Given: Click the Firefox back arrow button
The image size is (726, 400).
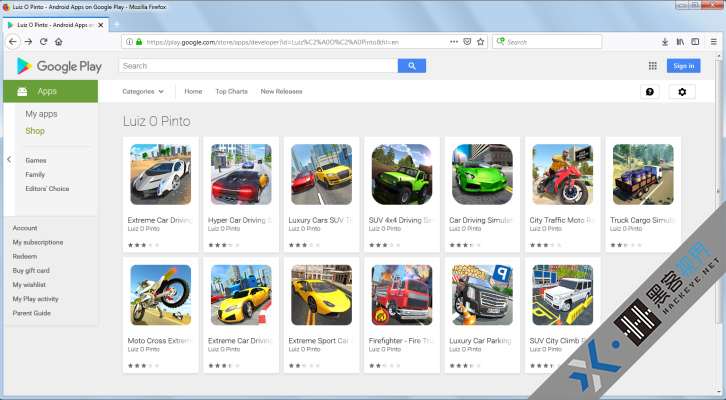Looking at the screenshot, I should (x=13, y=42).
